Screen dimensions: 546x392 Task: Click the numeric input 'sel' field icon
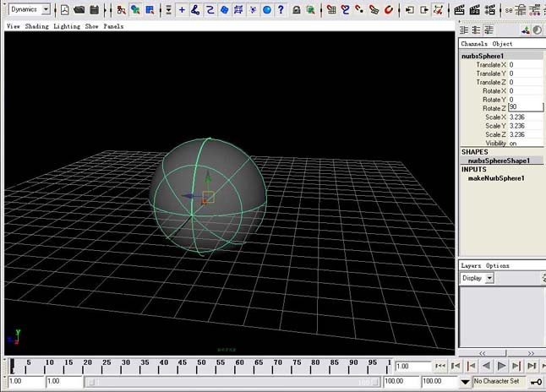coord(509,10)
